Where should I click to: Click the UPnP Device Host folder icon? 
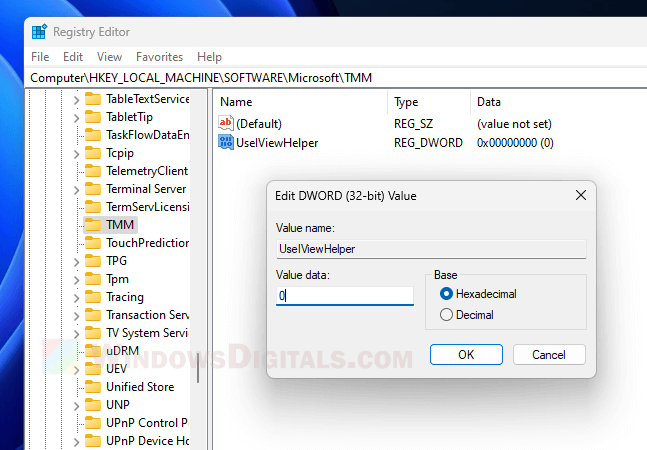click(93, 441)
